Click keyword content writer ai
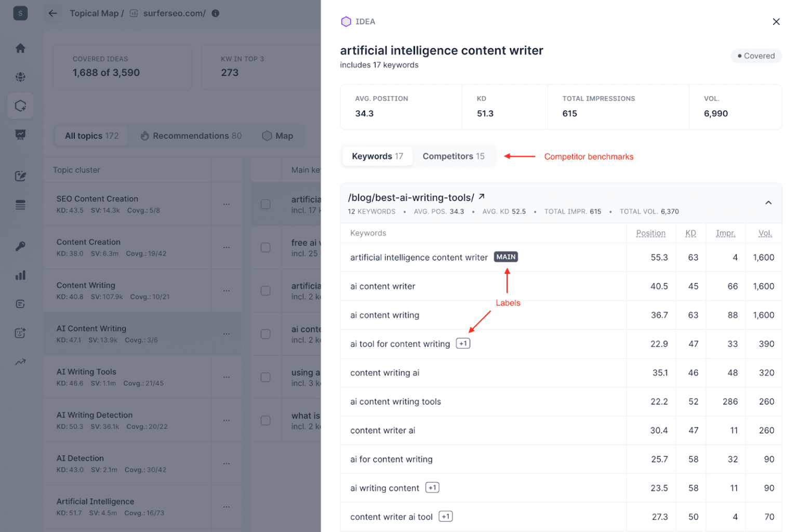The image size is (798, 532). click(x=382, y=430)
